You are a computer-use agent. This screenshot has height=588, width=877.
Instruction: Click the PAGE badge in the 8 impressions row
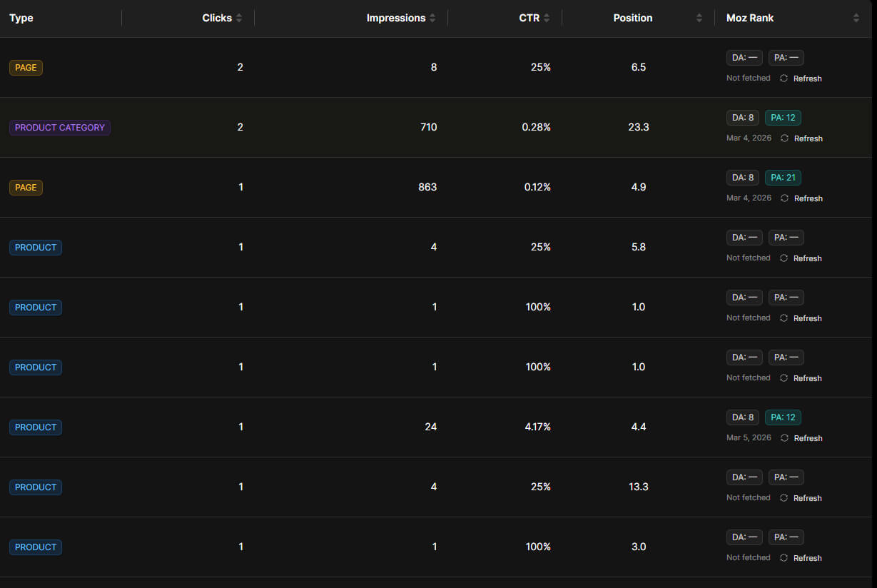(26, 68)
